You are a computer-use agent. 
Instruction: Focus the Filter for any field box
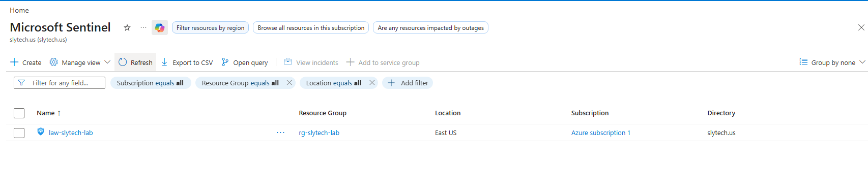(x=60, y=83)
